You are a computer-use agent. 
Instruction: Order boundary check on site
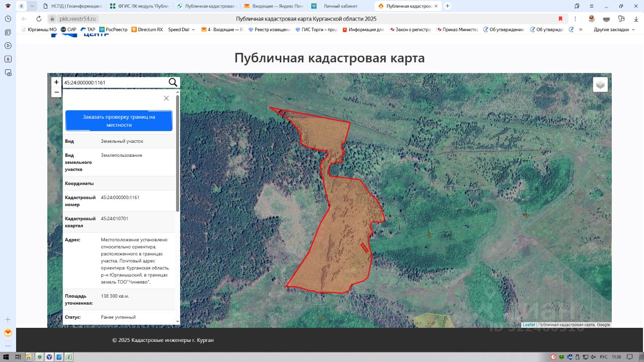coord(119,121)
